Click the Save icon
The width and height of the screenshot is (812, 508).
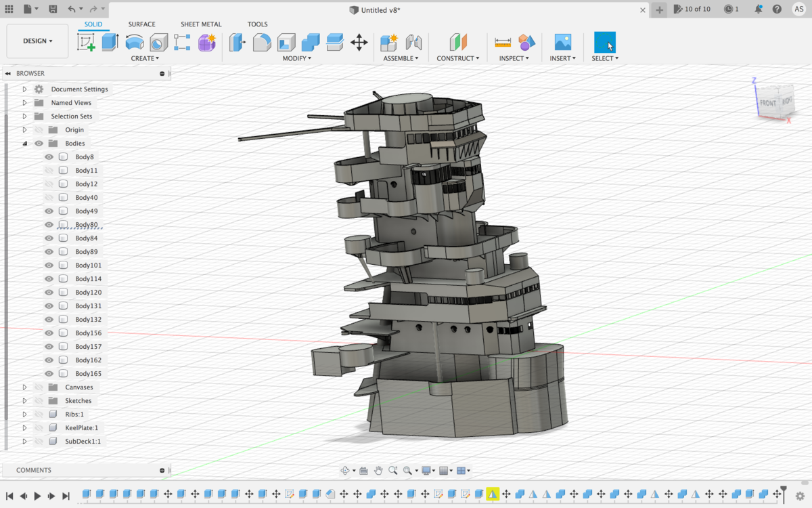click(53, 9)
